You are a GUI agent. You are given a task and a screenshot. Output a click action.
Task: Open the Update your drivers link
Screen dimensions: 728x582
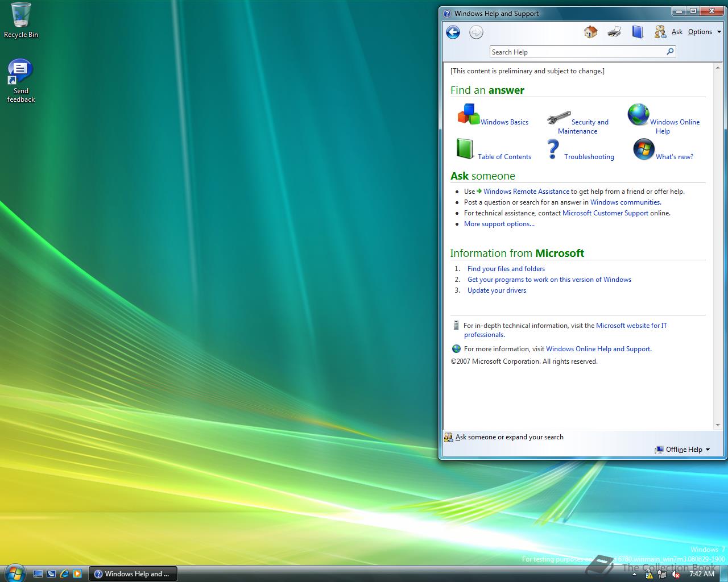click(497, 290)
